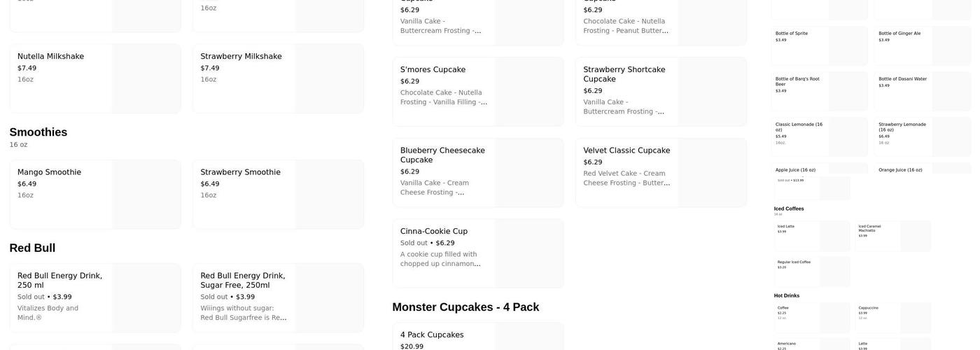Select the Sugar Free Red Bull item
Screen dimensions: 980x350
click(278, 297)
